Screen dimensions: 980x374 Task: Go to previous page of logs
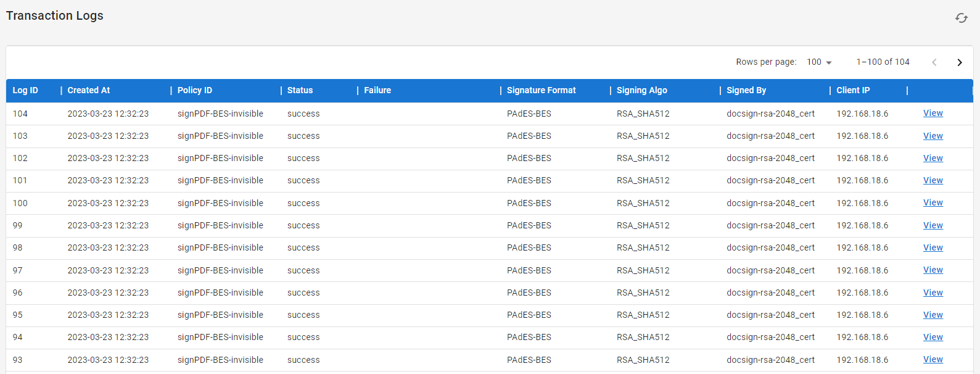pos(934,62)
